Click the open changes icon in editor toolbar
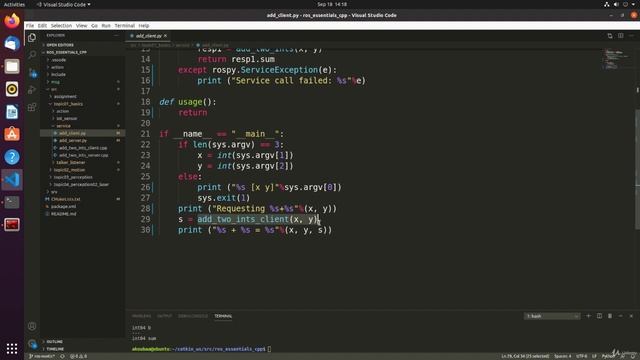 [610, 36]
